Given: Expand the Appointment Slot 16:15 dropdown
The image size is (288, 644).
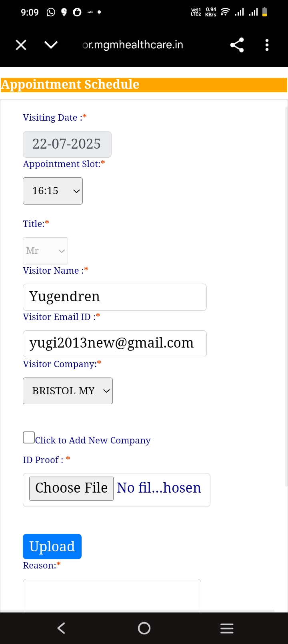Looking at the screenshot, I should click(53, 191).
